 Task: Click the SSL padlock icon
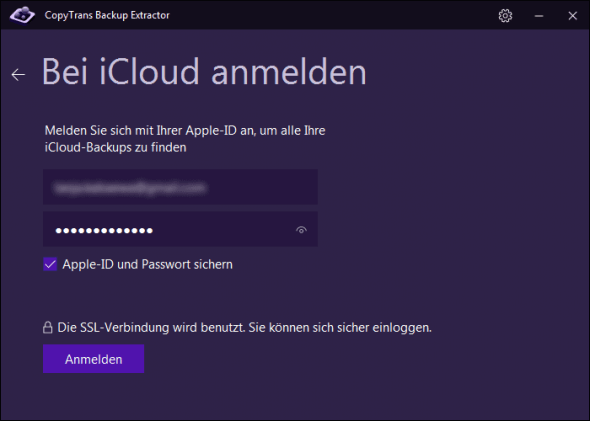pyautogui.click(x=47, y=327)
